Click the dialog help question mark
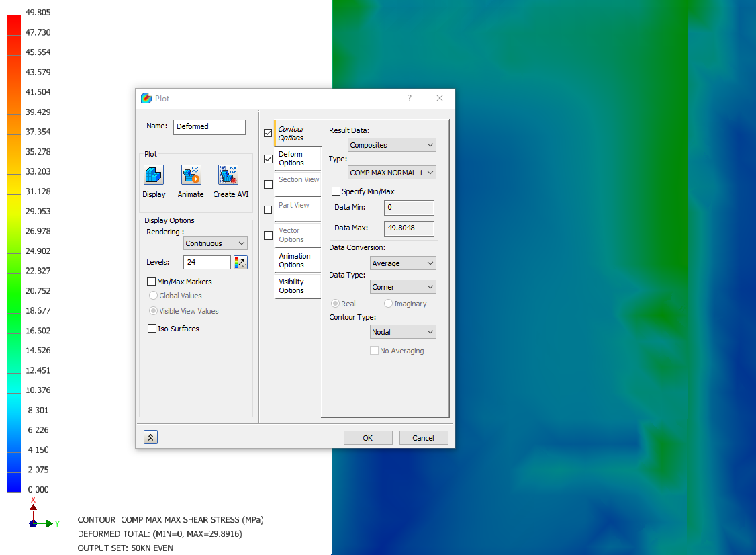 pos(409,98)
